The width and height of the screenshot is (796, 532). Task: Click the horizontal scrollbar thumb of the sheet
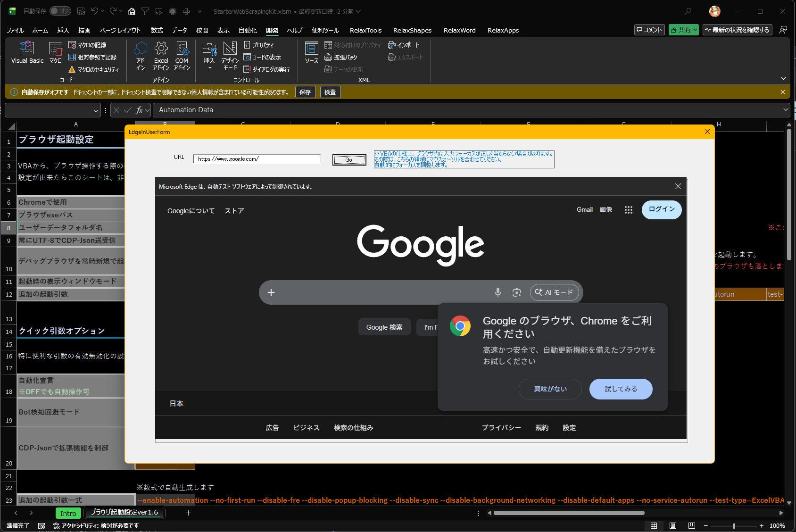569,513
